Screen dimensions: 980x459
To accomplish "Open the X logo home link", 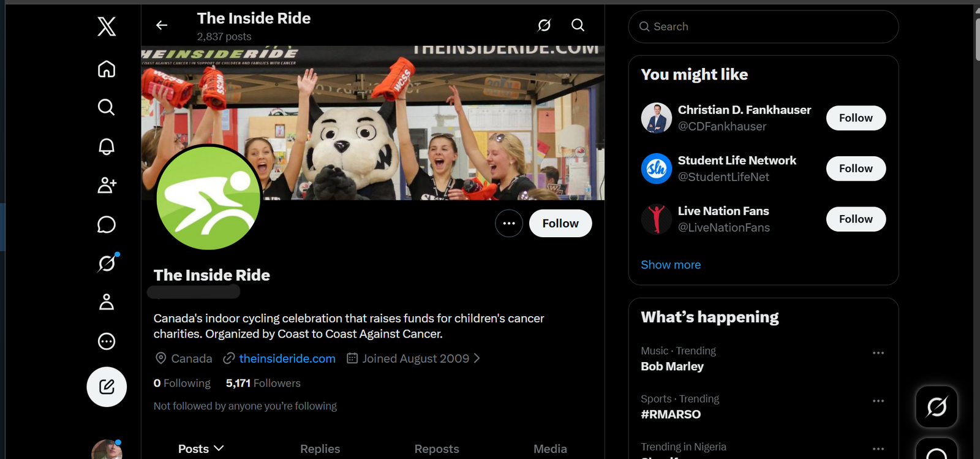I will (x=107, y=26).
